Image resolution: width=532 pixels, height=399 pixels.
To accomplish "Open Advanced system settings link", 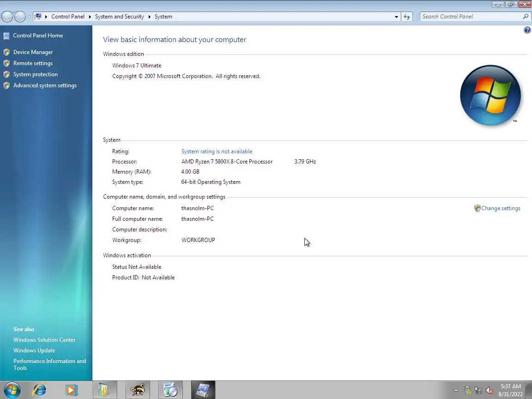I will tap(45, 85).
